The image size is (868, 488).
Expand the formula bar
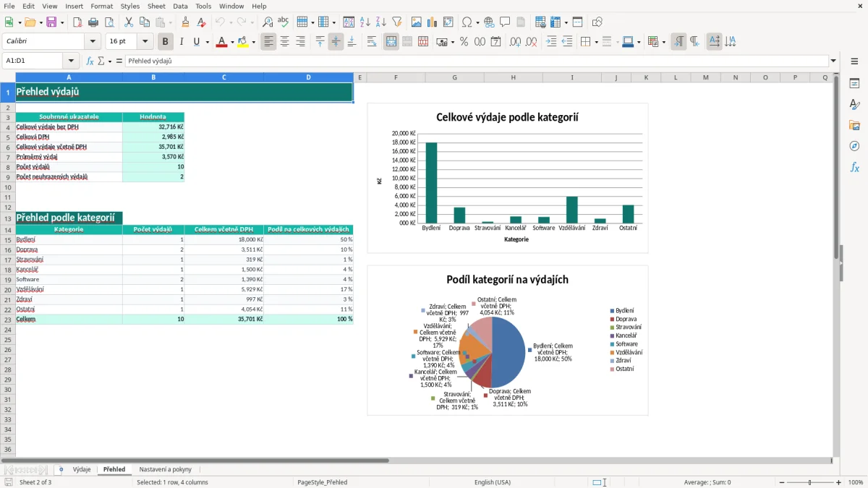point(834,61)
